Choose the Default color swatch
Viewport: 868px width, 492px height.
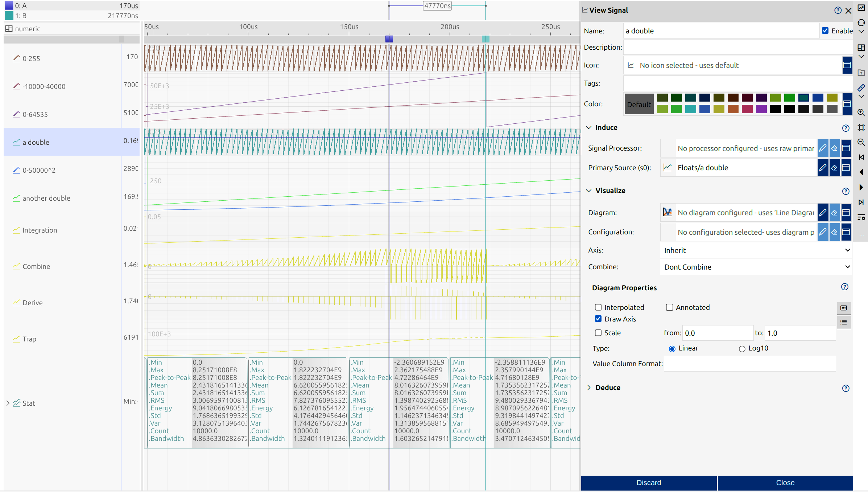(x=639, y=104)
